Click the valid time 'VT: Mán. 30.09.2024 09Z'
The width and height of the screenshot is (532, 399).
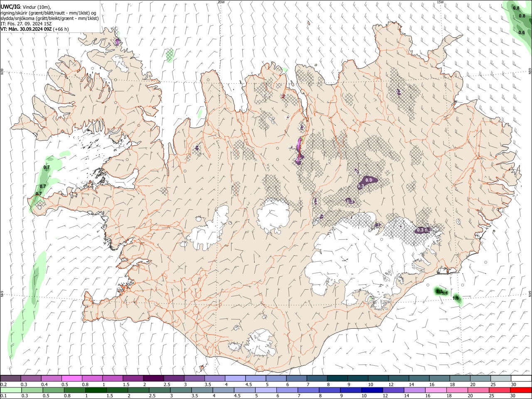click(26, 29)
